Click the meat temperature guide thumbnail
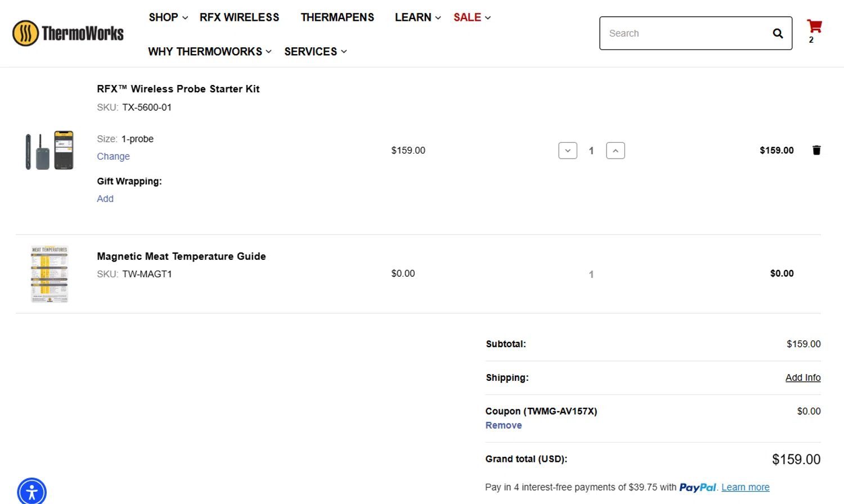The image size is (844, 504). [x=50, y=274]
